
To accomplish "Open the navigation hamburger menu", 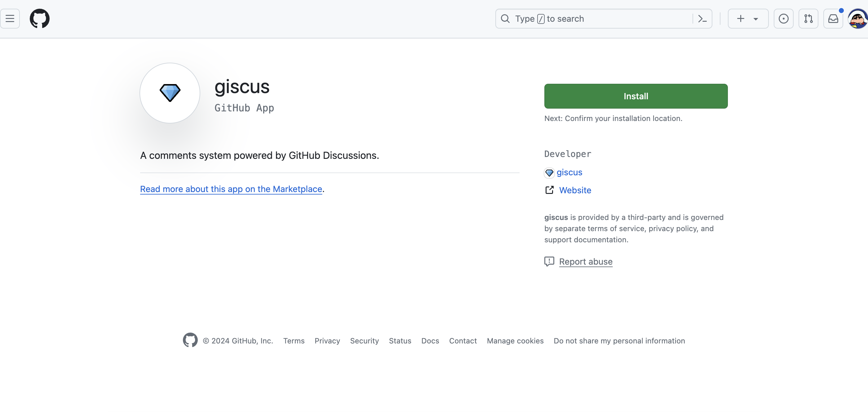I will click(10, 19).
